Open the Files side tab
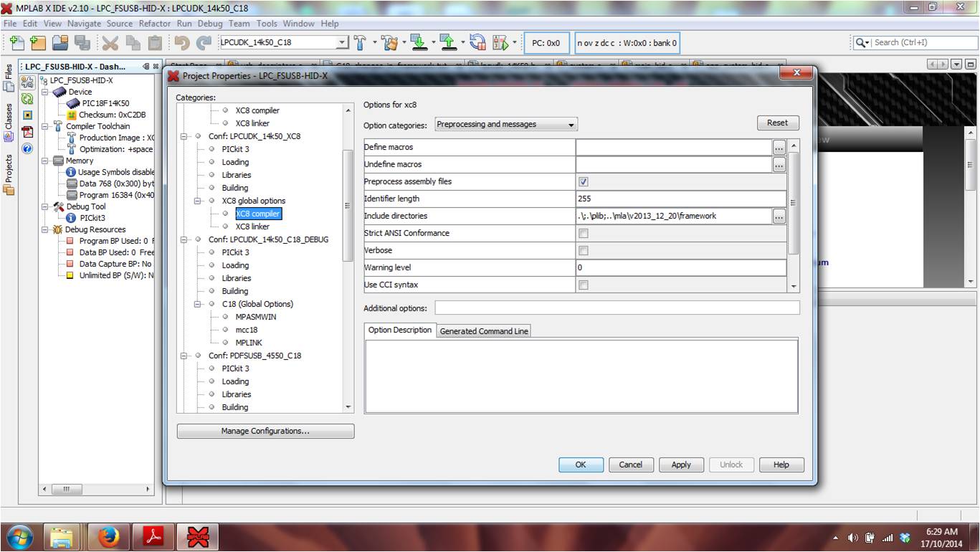The width and height of the screenshot is (980, 552). [9, 77]
